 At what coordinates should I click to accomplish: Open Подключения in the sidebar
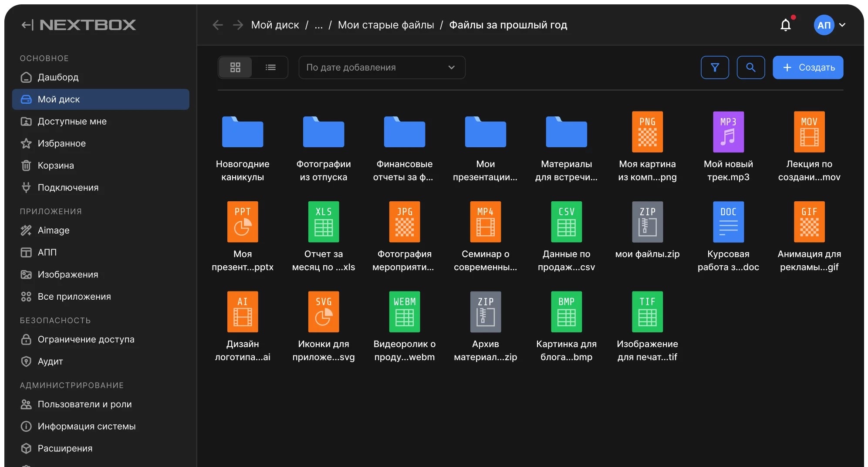[101, 187]
